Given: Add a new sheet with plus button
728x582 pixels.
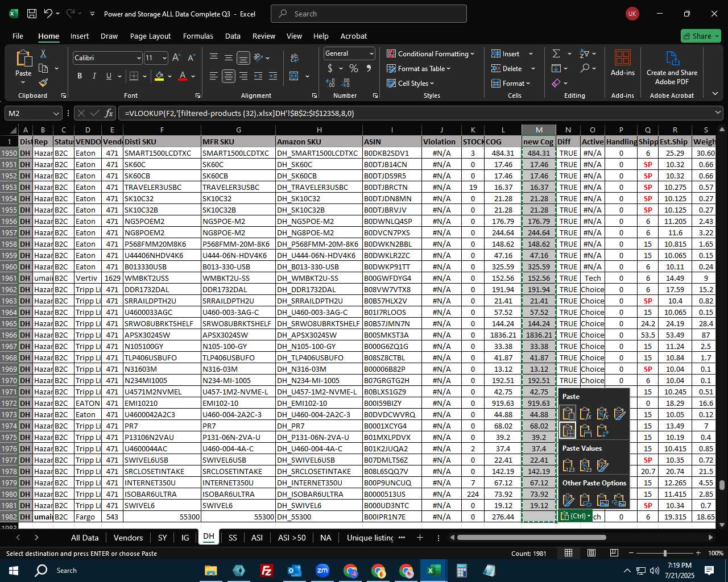Looking at the screenshot, I should tap(420, 538).
